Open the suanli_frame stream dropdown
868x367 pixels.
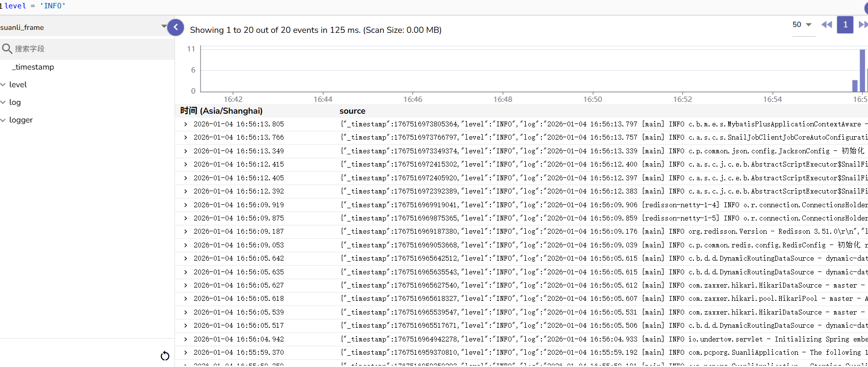point(163,26)
